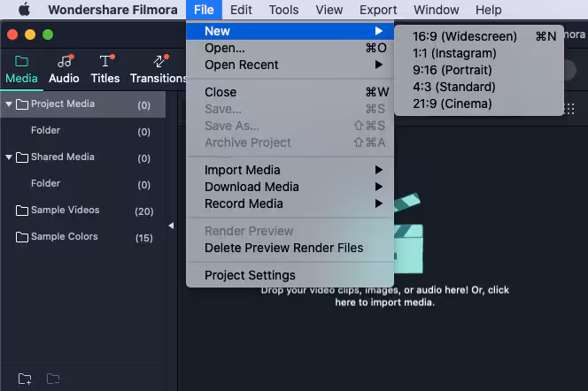Open the Edit menu
Image resolution: width=588 pixels, height=391 pixels.
click(241, 10)
